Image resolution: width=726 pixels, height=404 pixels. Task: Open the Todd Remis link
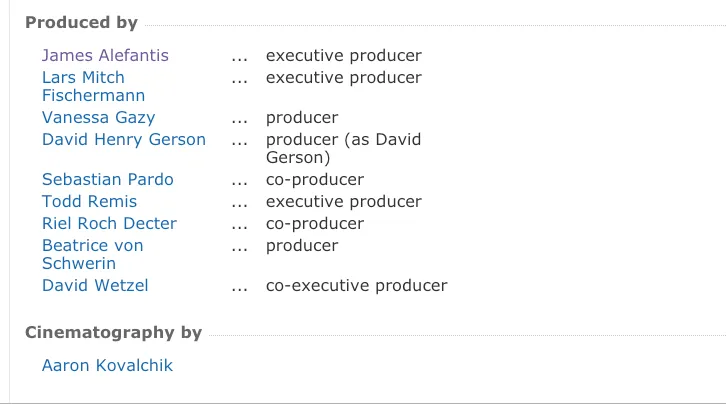click(89, 202)
